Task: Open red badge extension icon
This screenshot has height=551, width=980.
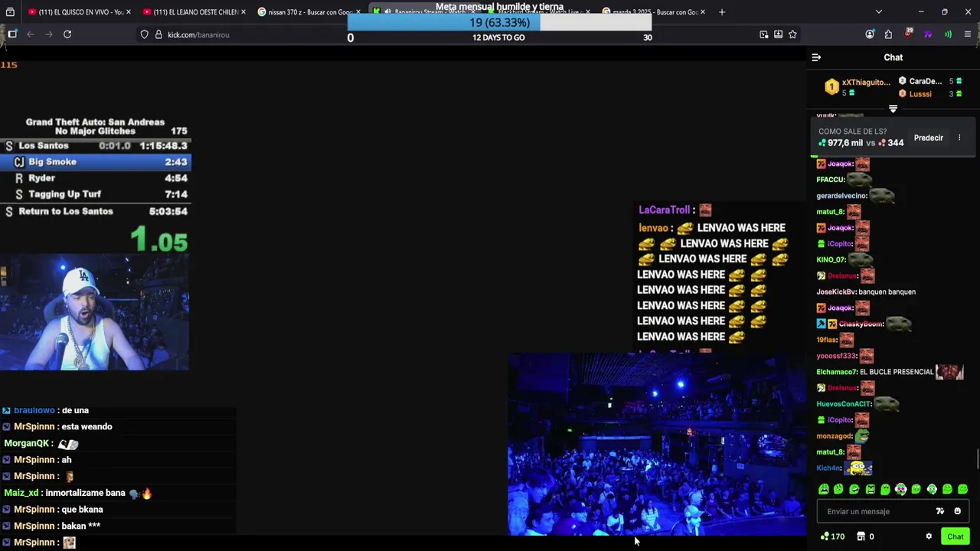Action: (908, 34)
